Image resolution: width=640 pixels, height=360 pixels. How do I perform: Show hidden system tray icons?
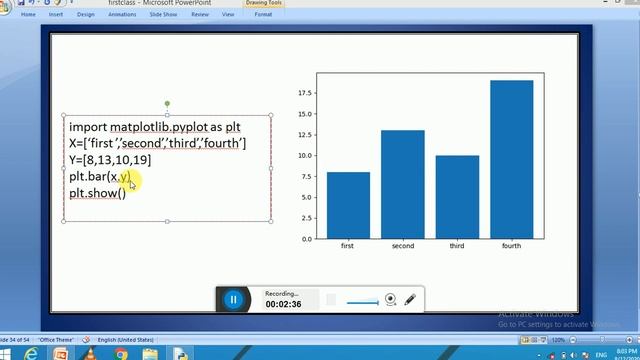click(x=539, y=356)
